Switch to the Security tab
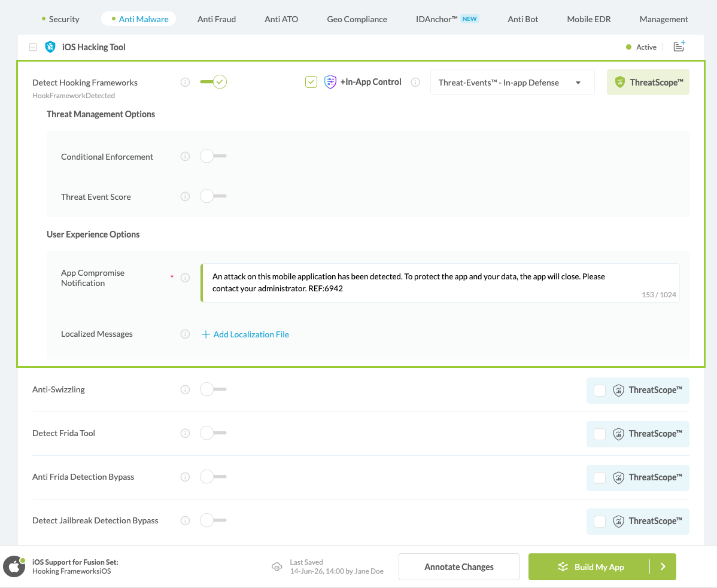Viewport: 717px width, 588px height. pos(60,19)
